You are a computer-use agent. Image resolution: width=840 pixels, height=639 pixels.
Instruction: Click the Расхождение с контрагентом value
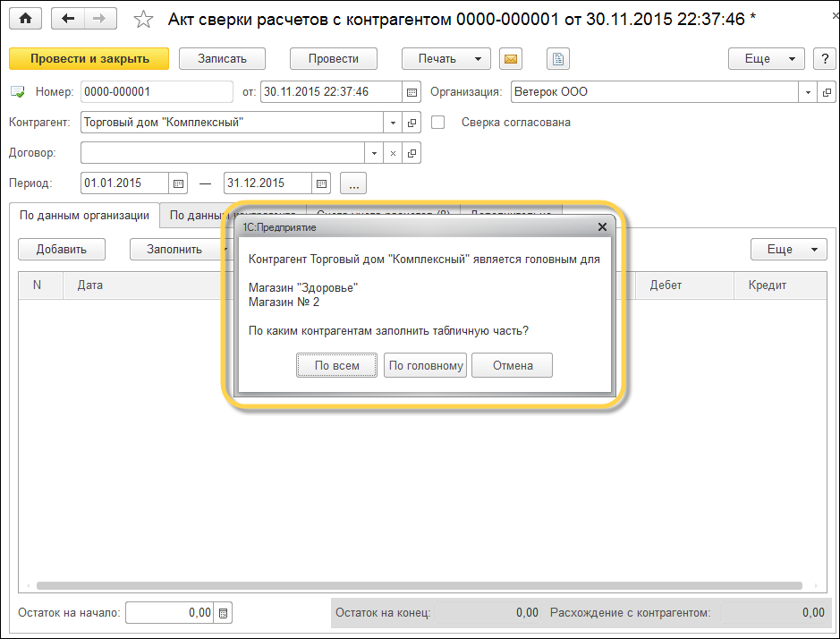(773, 613)
